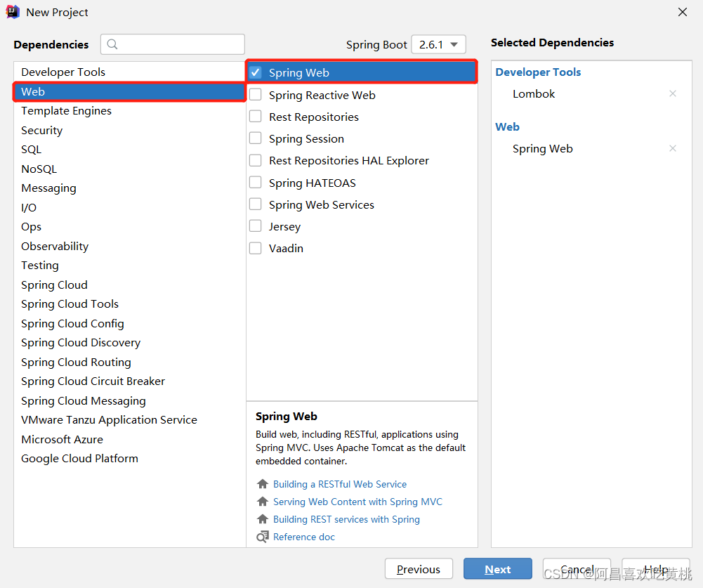Click the Next button

498,569
